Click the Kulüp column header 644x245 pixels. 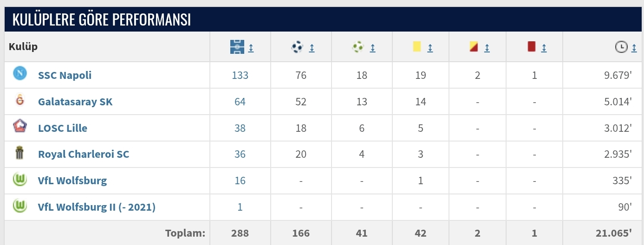click(23, 47)
